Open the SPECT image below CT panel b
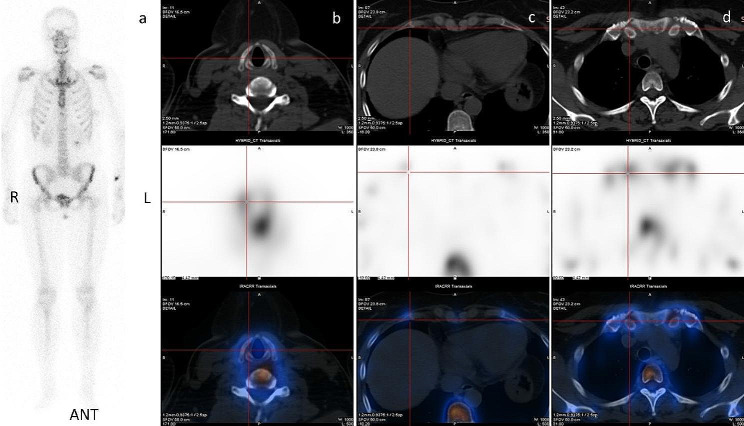Viewport: 744px width, 426px height. [257, 210]
